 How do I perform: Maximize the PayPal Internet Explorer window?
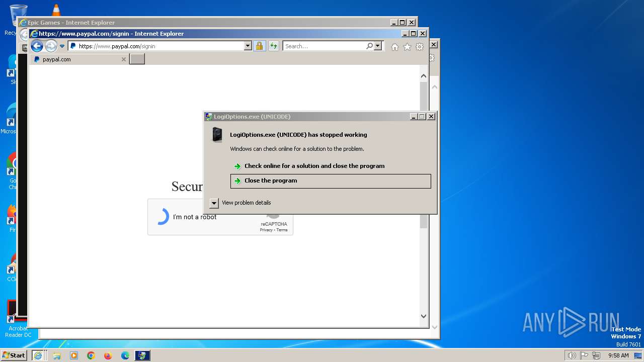pyautogui.click(x=413, y=34)
